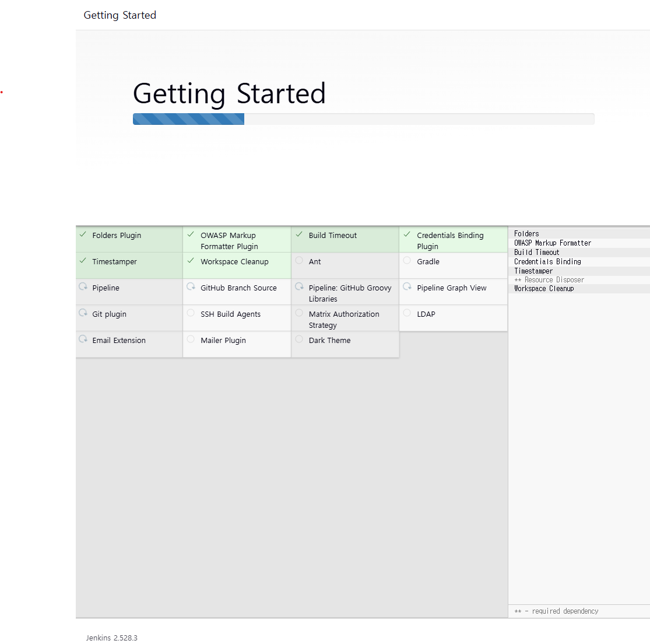Click the spinner icon beside Email Extension
The width and height of the screenshot is (650, 644).
pyautogui.click(x=83, y=339)
